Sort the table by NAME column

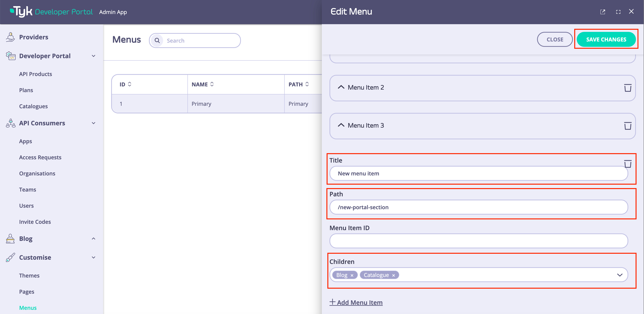coord(212,84)
